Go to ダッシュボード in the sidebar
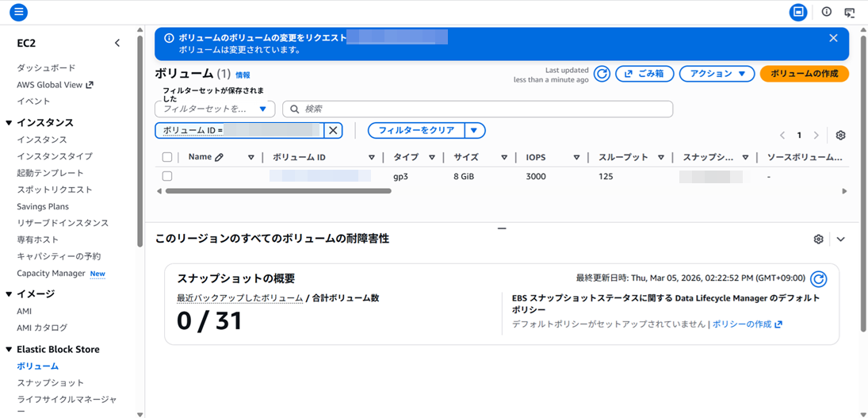Screen dimensions: 868x418 pyautogui.click(x=46, y=68)
